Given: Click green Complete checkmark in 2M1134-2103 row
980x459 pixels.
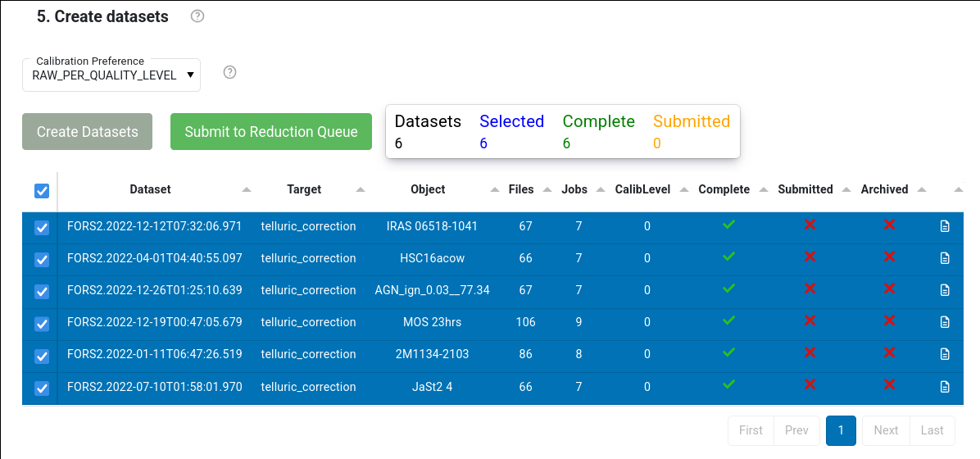Looking at the screenshot, I should (728, 352).
